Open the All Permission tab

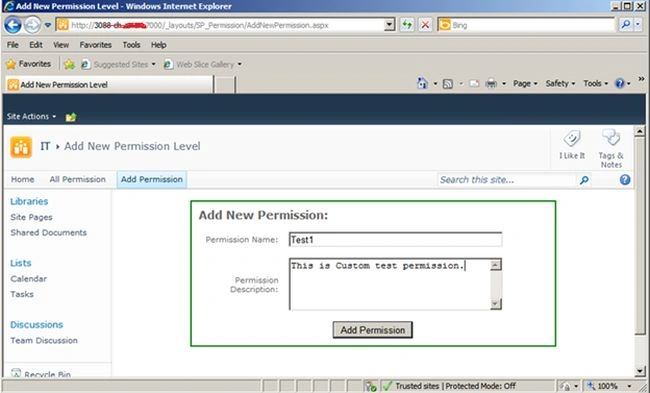tap(78, 180)
